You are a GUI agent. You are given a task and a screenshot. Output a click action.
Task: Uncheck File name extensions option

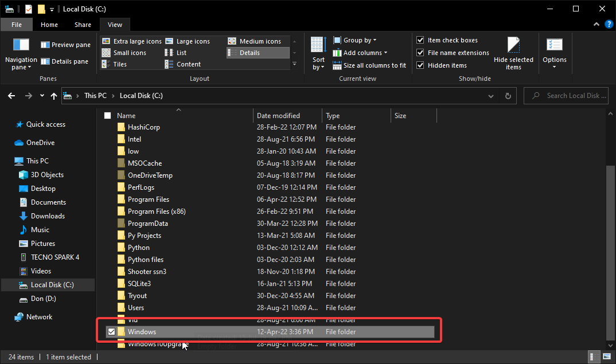[420, 53]
